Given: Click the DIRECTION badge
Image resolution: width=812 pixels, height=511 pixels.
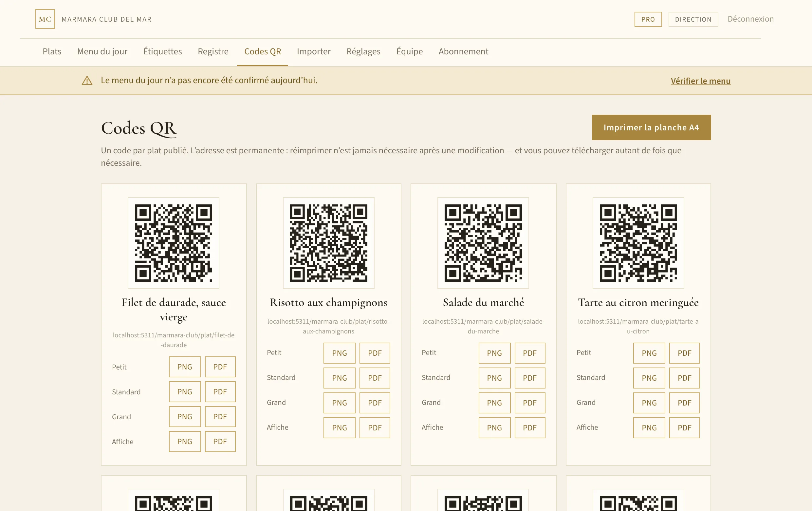Looking at the screenshot, I should pos(693,19).
